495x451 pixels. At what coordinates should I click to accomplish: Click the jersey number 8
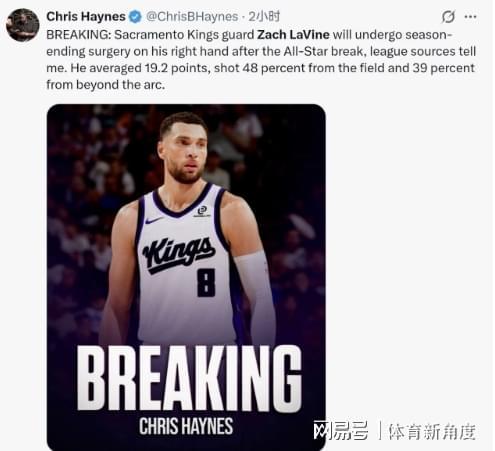click(206, 283)
